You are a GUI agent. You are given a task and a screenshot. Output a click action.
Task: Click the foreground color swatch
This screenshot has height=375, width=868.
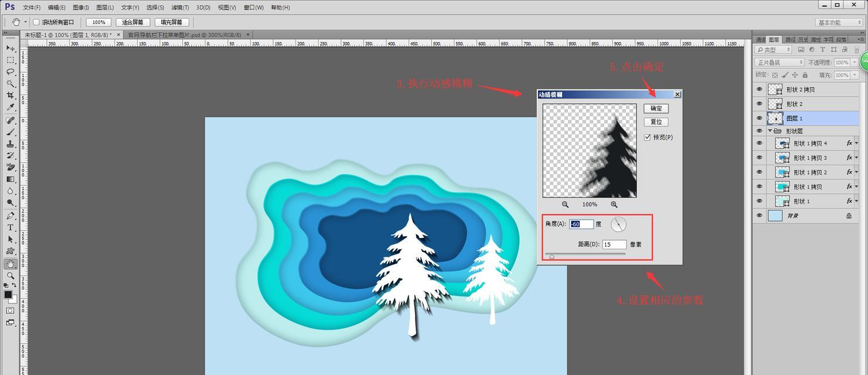[x=8, y=295]
